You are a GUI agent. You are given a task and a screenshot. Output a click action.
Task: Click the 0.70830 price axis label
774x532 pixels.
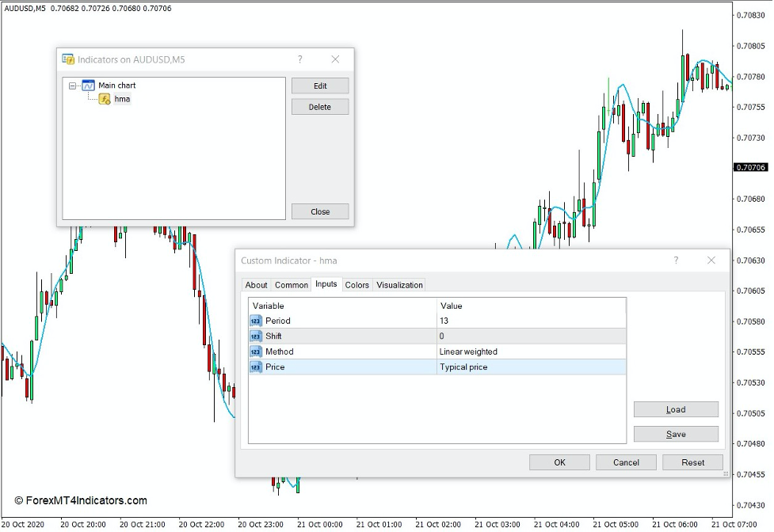coord(751,15)
